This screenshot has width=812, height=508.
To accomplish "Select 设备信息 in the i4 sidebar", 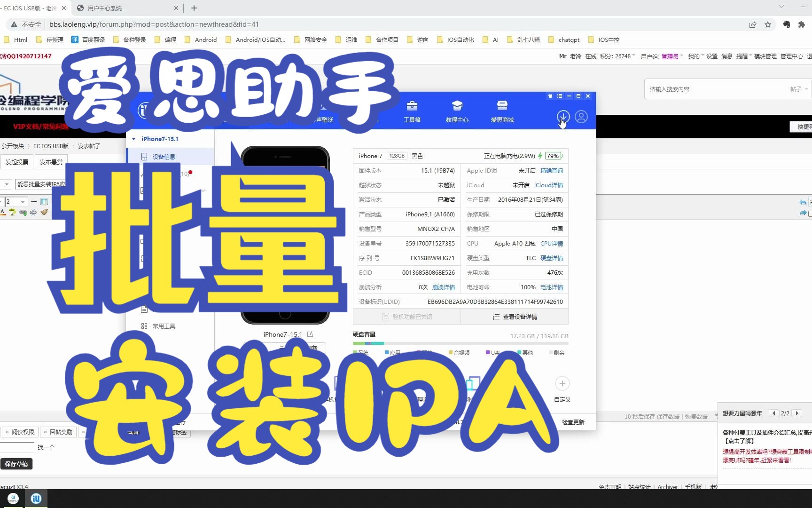I will tap(170, 157).
